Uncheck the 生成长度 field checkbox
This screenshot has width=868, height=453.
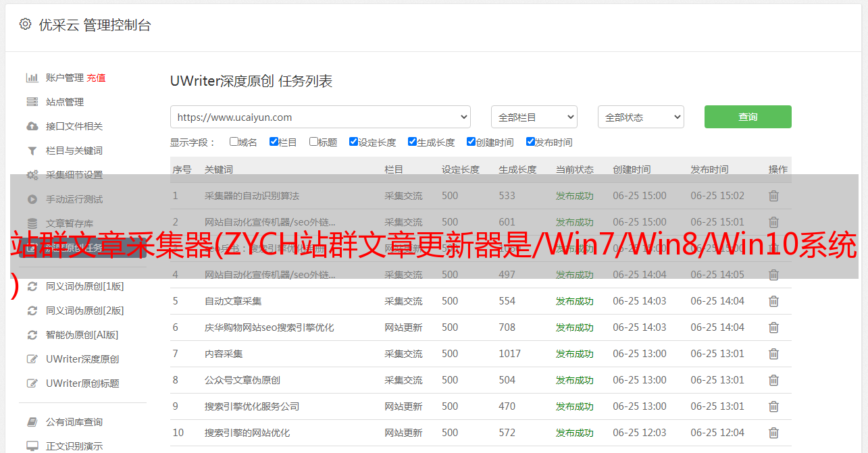click(x=412, y=142)
